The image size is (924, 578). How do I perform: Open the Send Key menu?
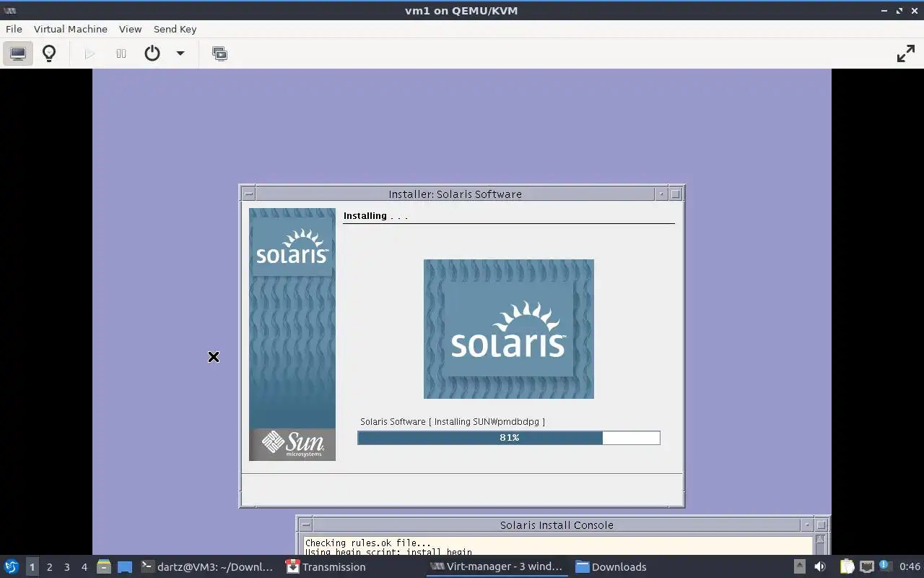[x=175, y=29]
